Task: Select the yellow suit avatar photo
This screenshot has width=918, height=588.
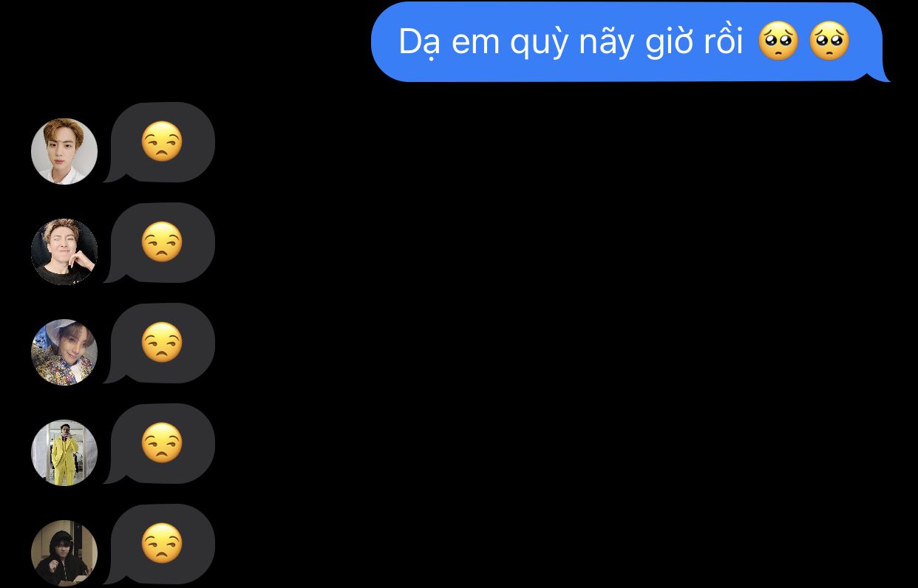Action: pos(64,453)
